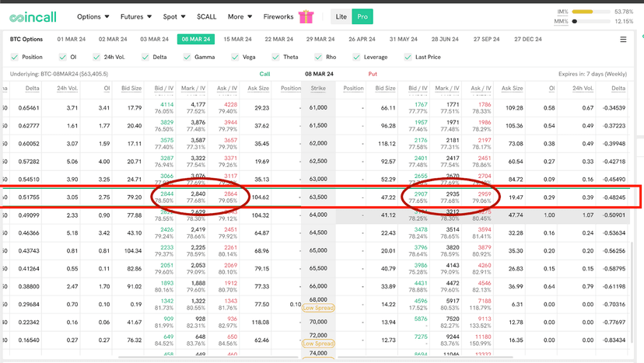
Task: Toggle the 24h Vol. column checkbox
Action: tap(96, 57)
